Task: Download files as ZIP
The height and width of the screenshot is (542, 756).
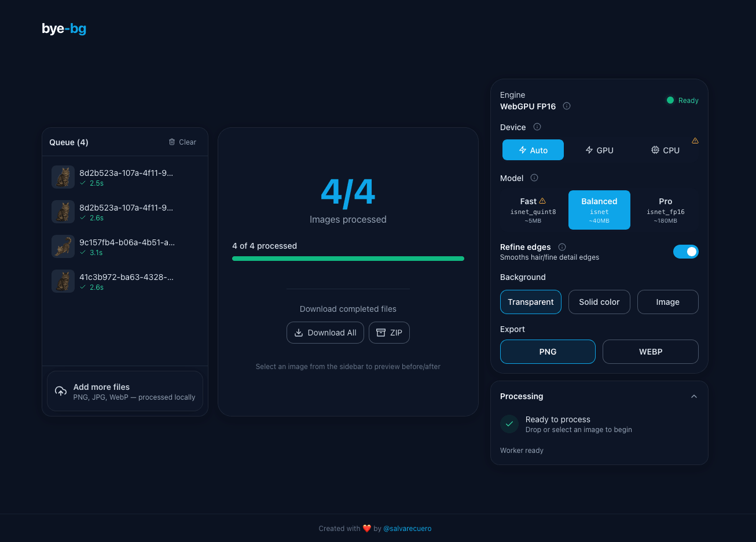Action: [389, 333]
